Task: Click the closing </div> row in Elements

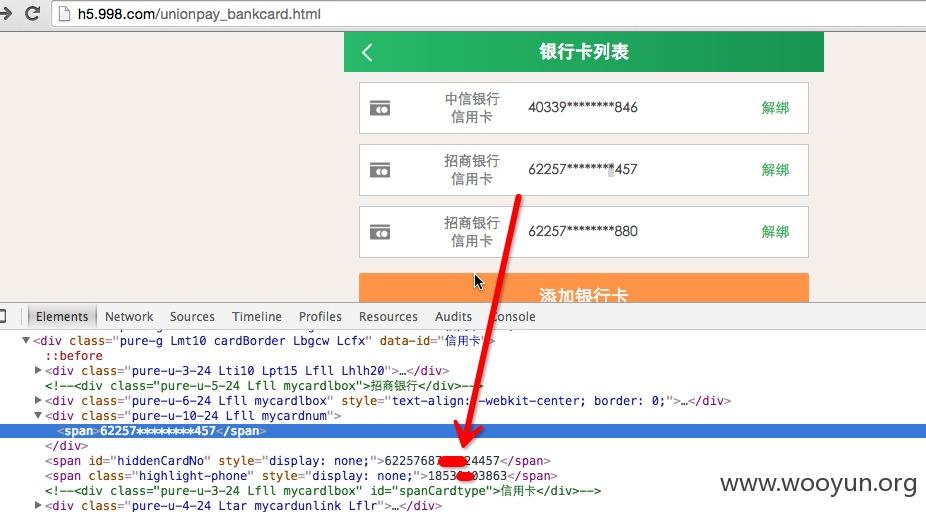Action: tap(66, 446)
